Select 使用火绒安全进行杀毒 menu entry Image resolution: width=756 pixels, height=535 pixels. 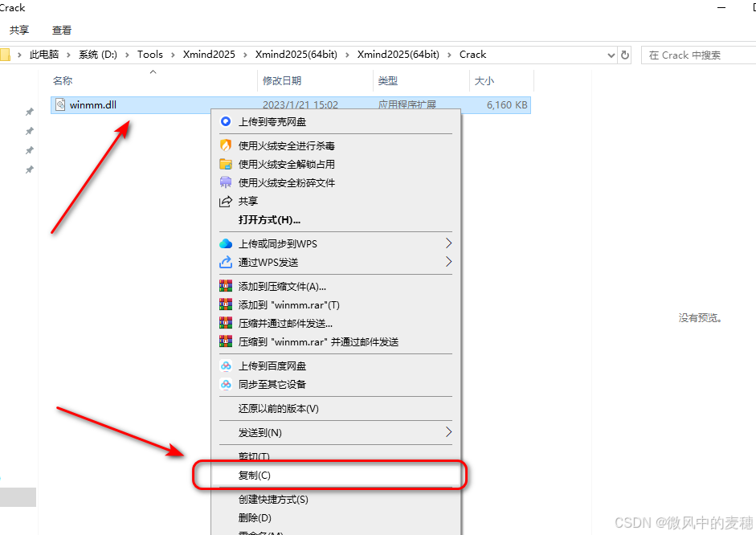click(x=336, y=145)
